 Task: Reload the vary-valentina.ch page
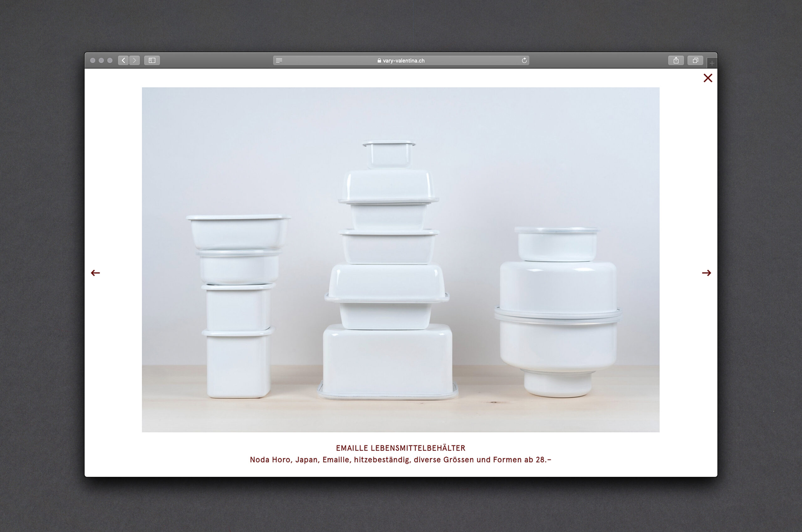tap(524, 60)
